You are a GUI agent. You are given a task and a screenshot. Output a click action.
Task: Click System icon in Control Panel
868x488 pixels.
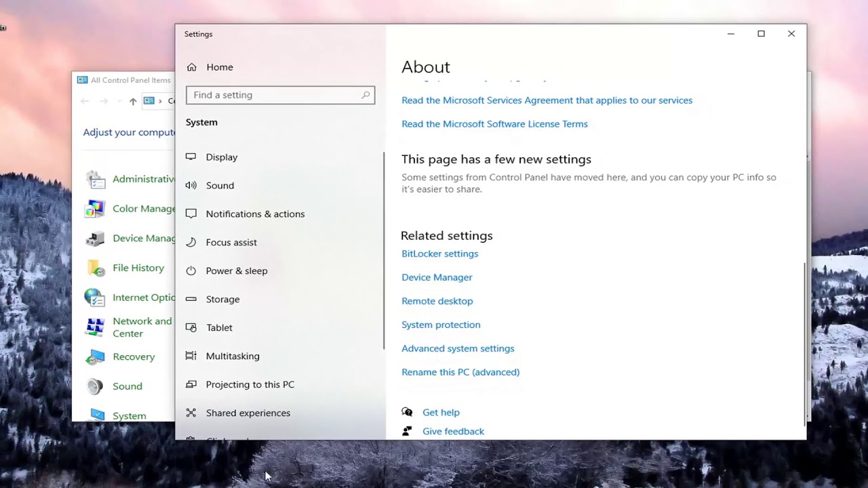tap(96, 414)
